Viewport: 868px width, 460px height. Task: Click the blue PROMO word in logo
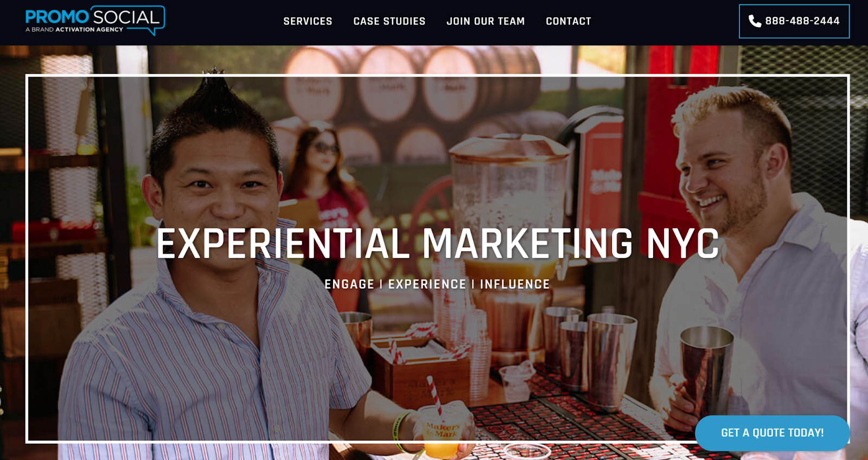coord(57,17)
